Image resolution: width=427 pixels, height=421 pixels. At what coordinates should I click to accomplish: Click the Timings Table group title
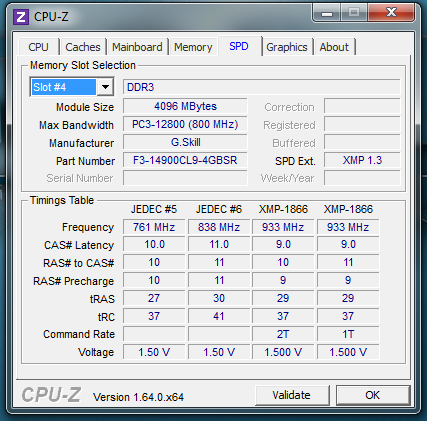pos(62,200)
